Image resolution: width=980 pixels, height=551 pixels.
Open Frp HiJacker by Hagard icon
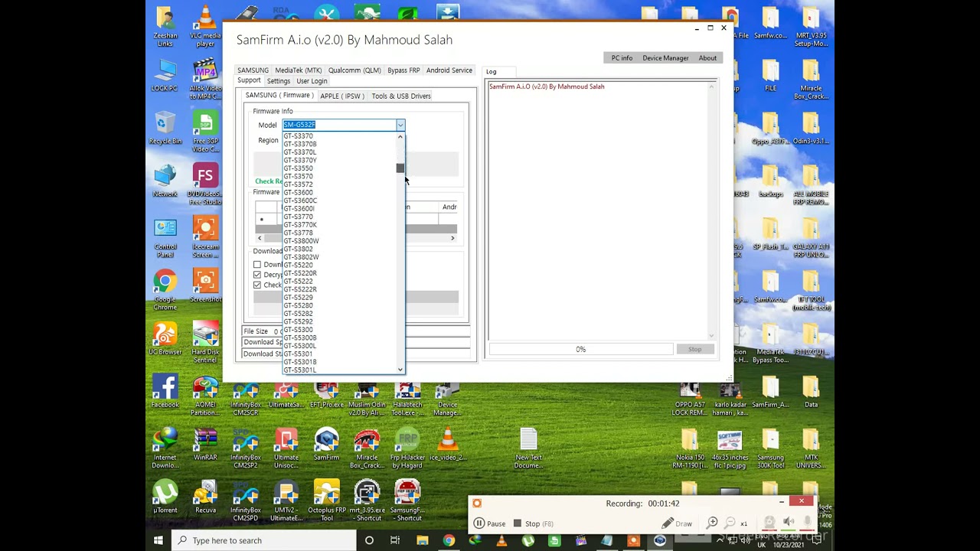(x=407, y=448)
